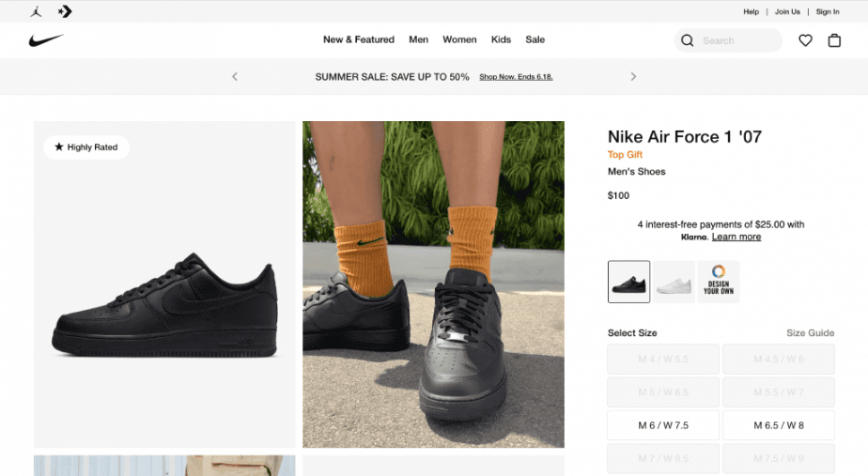
Task: Click the Highly Rated badge
Action: point(86,147)
